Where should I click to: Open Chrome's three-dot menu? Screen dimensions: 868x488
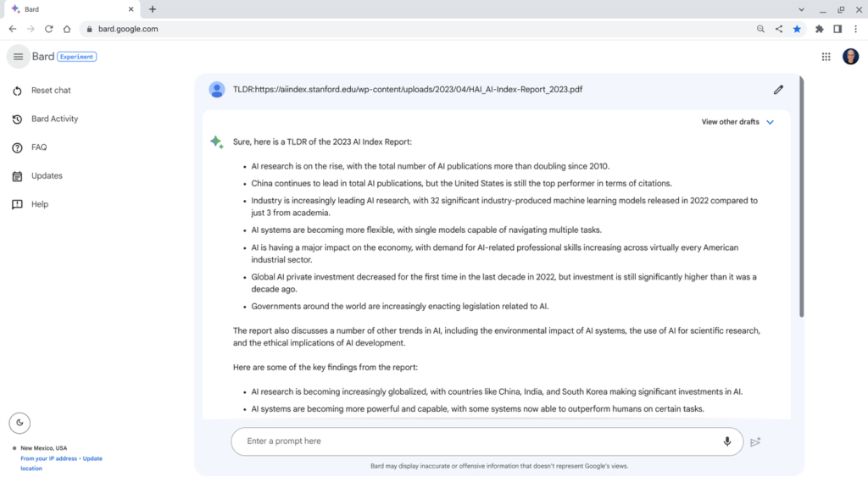point(857,28)
